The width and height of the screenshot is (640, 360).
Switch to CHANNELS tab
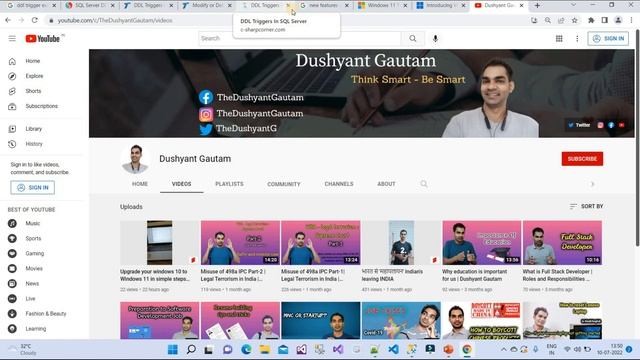pos(339,184)
